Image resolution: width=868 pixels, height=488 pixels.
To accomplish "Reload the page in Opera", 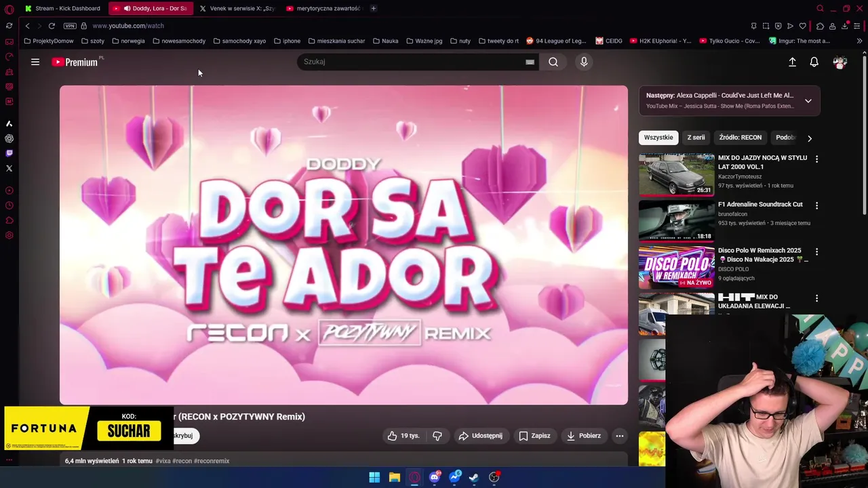I will (x=52, y=26).
